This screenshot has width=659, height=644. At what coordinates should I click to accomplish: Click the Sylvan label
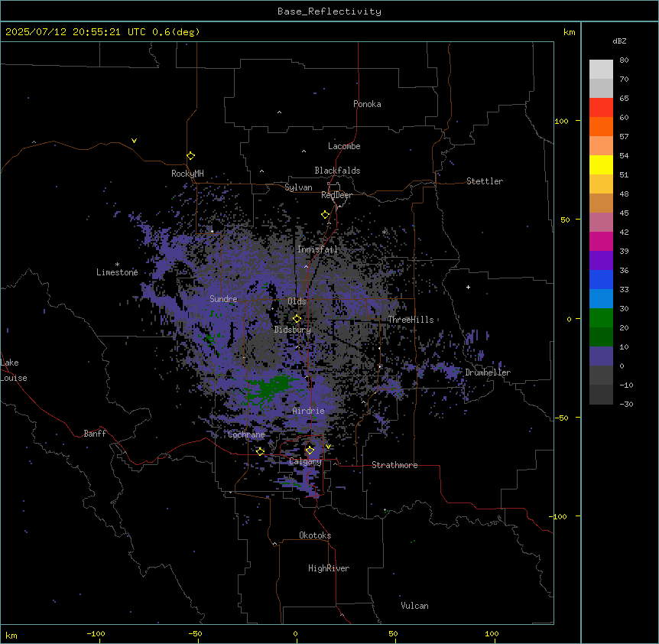[298, 187]
